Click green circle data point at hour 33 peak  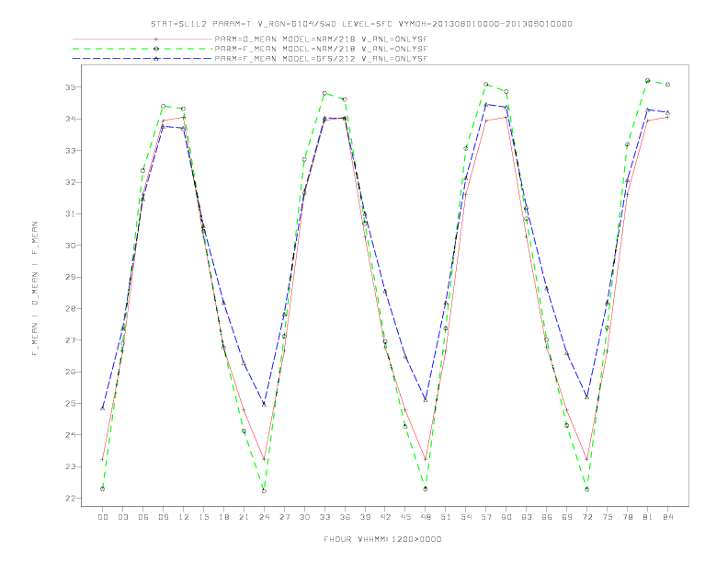click(x=324, y=93)
